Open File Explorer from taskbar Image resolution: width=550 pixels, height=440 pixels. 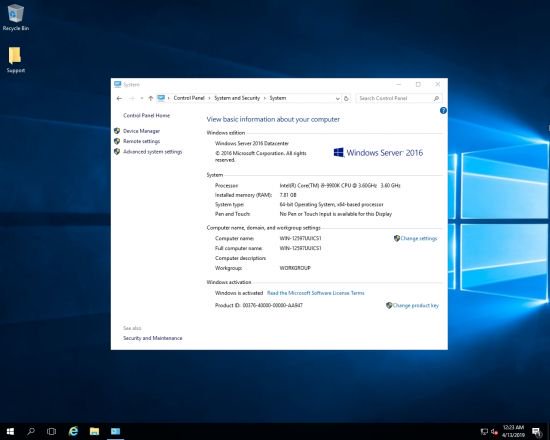(94, 431)
